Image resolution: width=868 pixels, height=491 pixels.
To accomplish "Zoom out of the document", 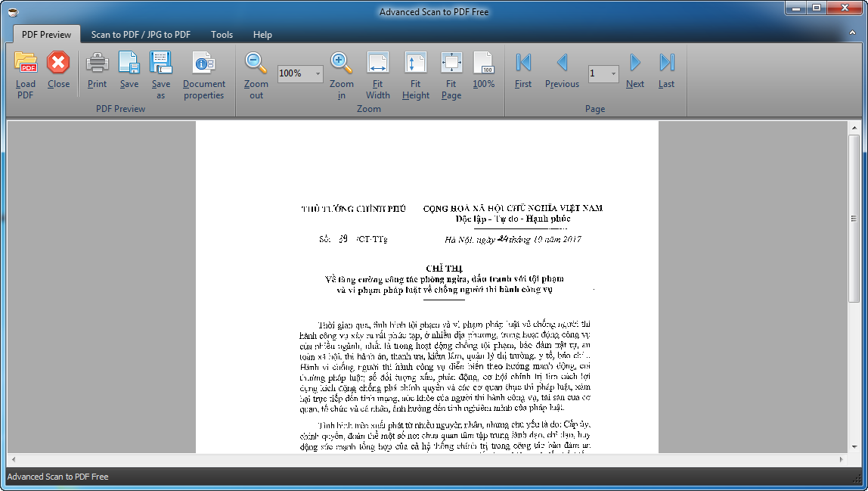I will pos(256,64).
